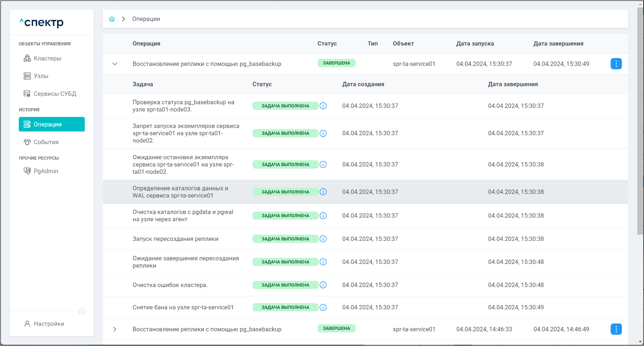Viewport: 644px width, 346px height.
Task: Expand the 14:46:33 operation row
Action: [x=115, y=329]
